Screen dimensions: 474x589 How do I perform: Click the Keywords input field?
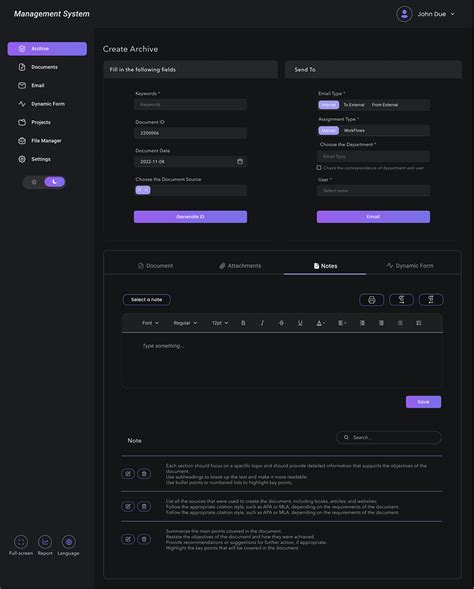coord(191,104)
